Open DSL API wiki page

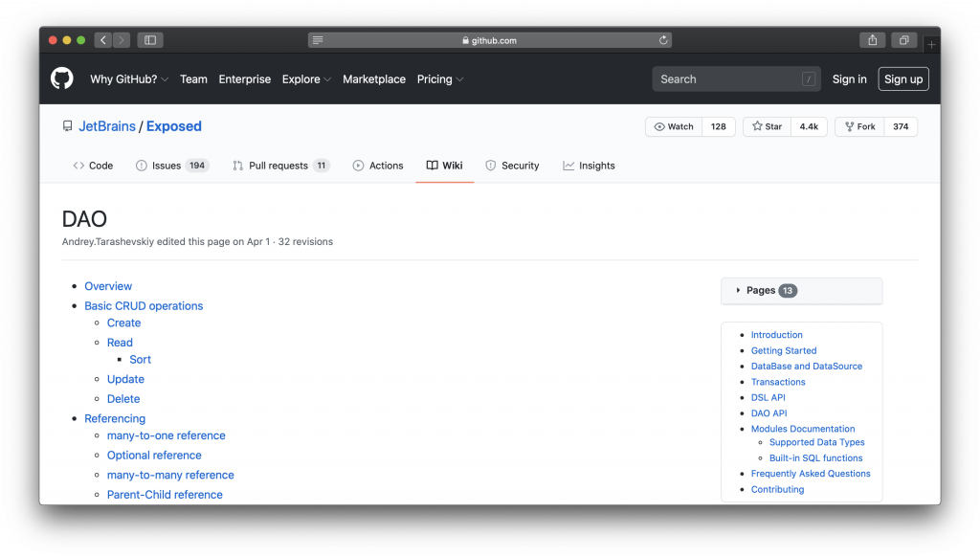[768, 397]
